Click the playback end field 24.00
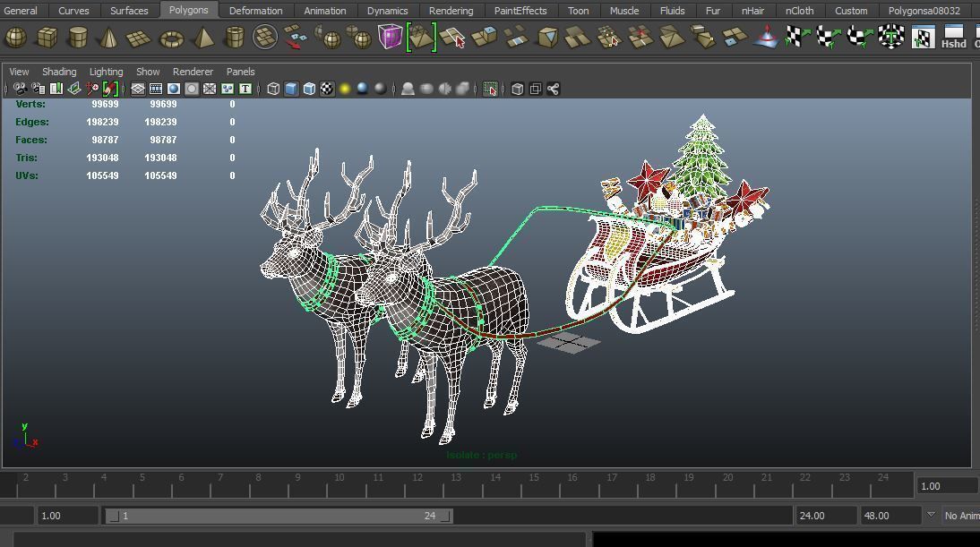Screen dimensions: 980x547 pos(826,516)
